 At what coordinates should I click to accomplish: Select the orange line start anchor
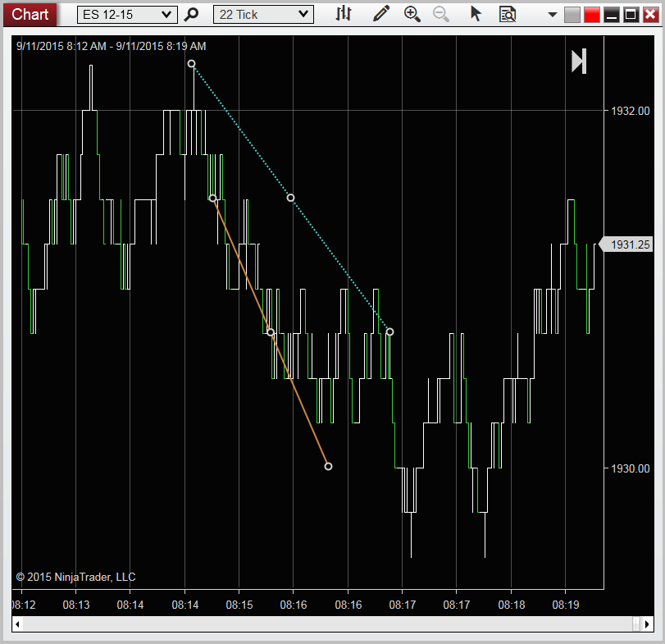click(x=213, y=198)
